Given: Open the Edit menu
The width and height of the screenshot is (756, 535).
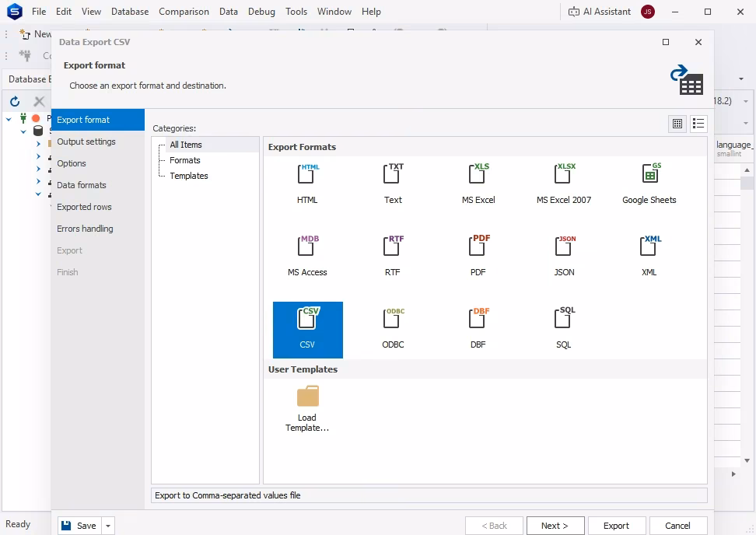Looking at the screenshot, I should [x=64, y=12].
